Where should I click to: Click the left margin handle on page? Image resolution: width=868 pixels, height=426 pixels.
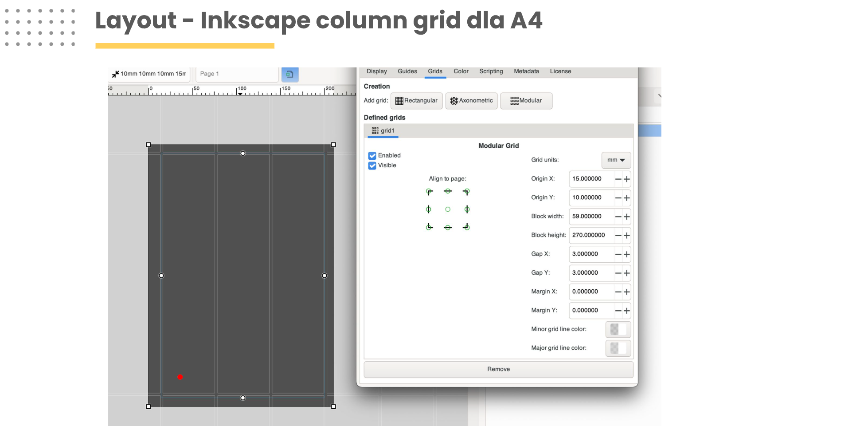point(161,276)
